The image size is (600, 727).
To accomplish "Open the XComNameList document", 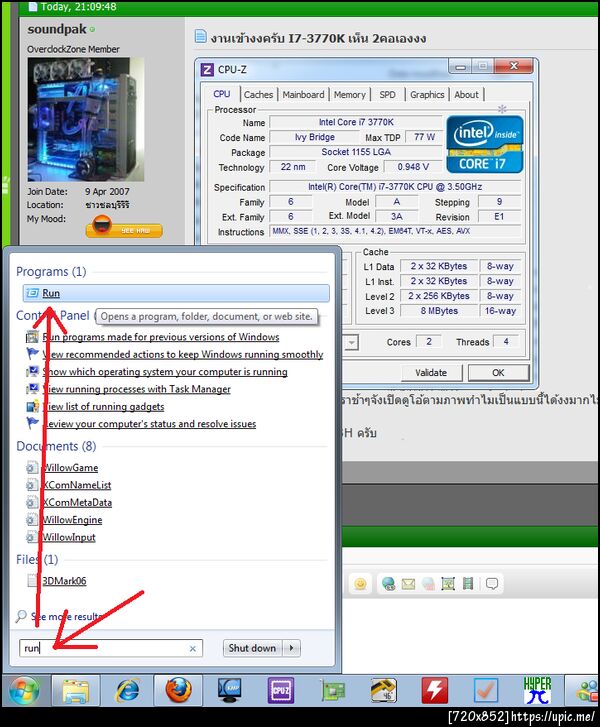I will (77, 485).
